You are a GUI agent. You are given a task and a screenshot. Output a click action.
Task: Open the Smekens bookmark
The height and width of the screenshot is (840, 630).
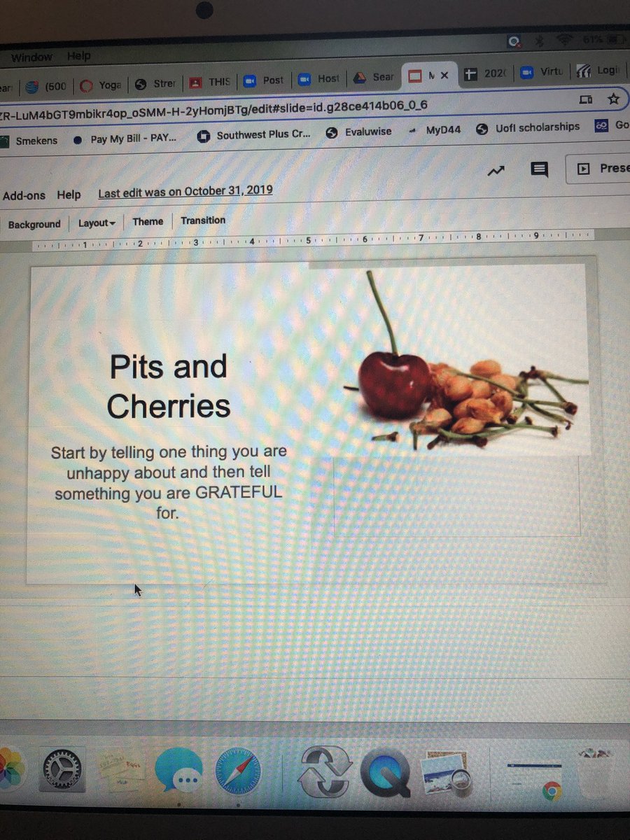pos(31,141)
